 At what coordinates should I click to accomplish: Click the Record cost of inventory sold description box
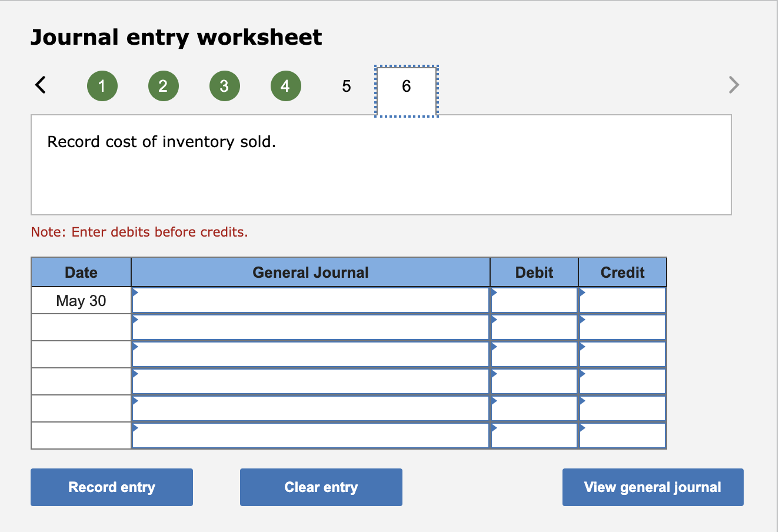pyautogui.click(x=381, y=165)
